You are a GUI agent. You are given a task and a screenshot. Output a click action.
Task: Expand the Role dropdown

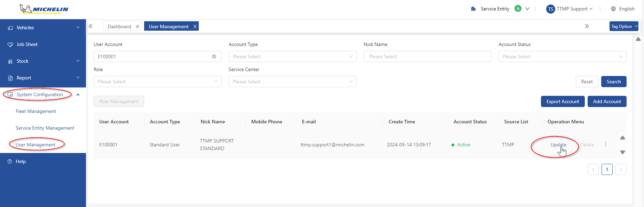click(157, 82)
